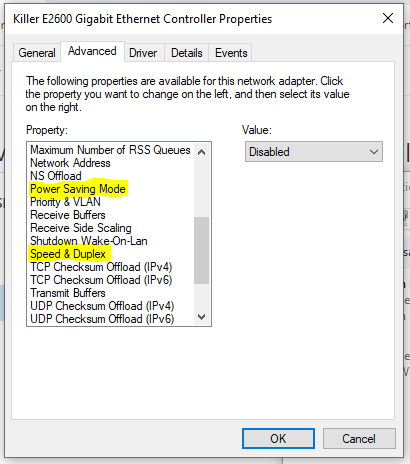Select Network Address in the property list
The height and width of the screenshot is (464, 410).
(x=70, y=163)
